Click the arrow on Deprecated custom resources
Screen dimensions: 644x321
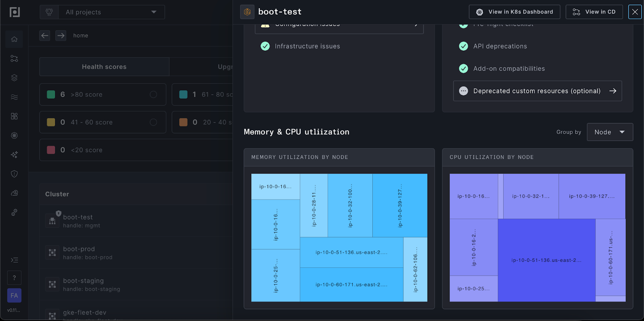[613, 91]
